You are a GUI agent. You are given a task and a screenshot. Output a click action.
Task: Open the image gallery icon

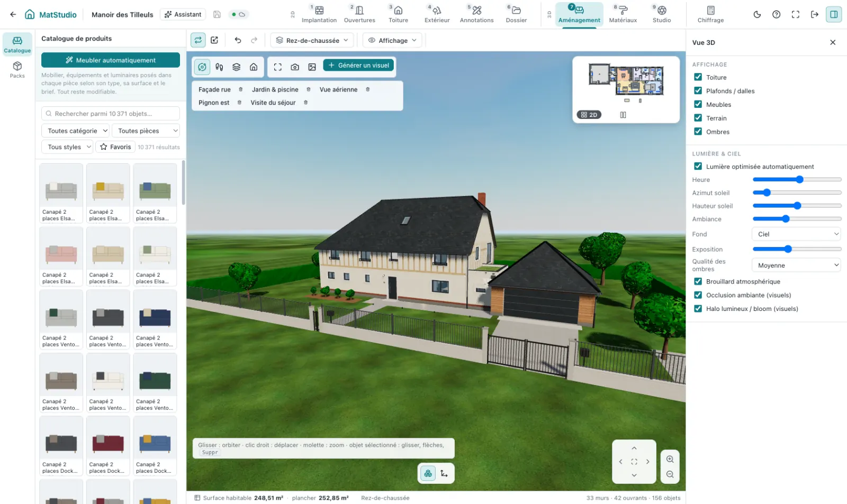coord(312,67)
